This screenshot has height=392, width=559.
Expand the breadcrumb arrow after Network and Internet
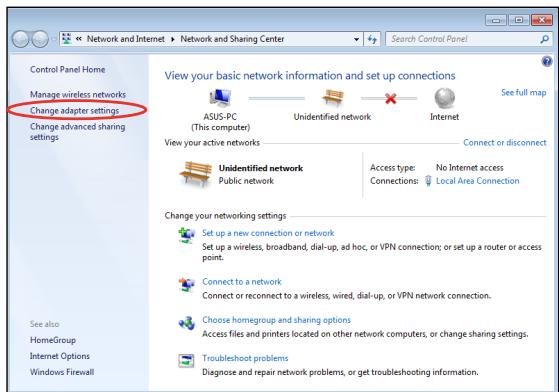(173, 39)
